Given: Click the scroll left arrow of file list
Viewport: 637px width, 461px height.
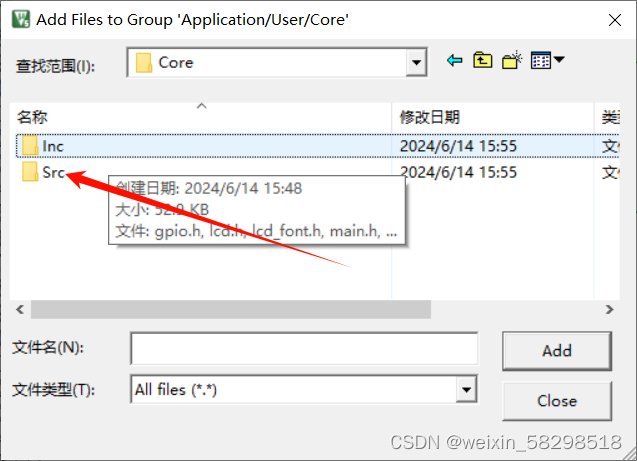Looking at the screenshot, I should pyautogui.click(x=19, y=310).
